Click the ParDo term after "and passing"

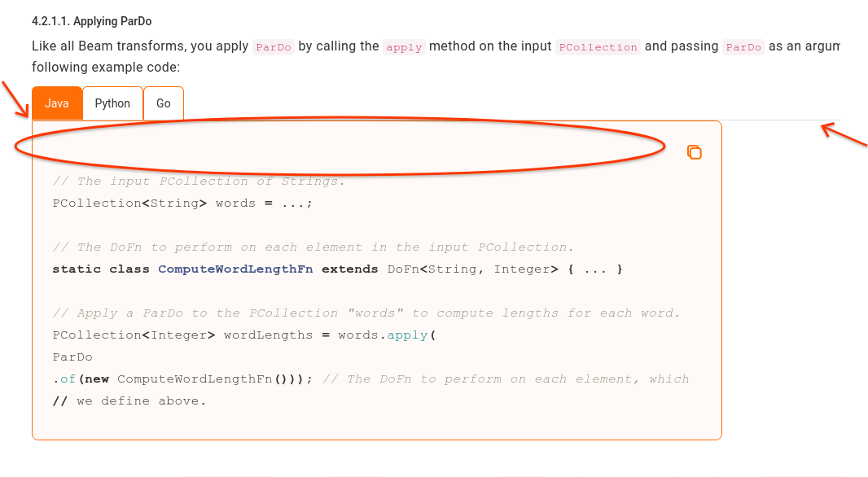click(743, 47)
